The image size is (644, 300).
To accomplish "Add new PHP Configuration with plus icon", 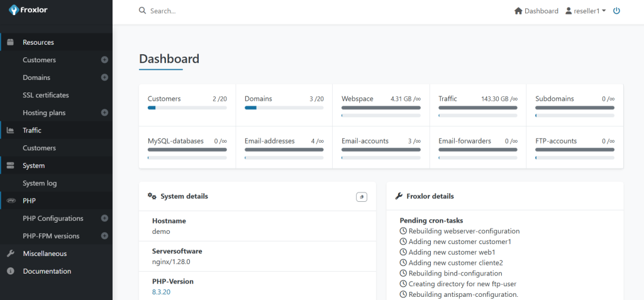I will (104, 218).
